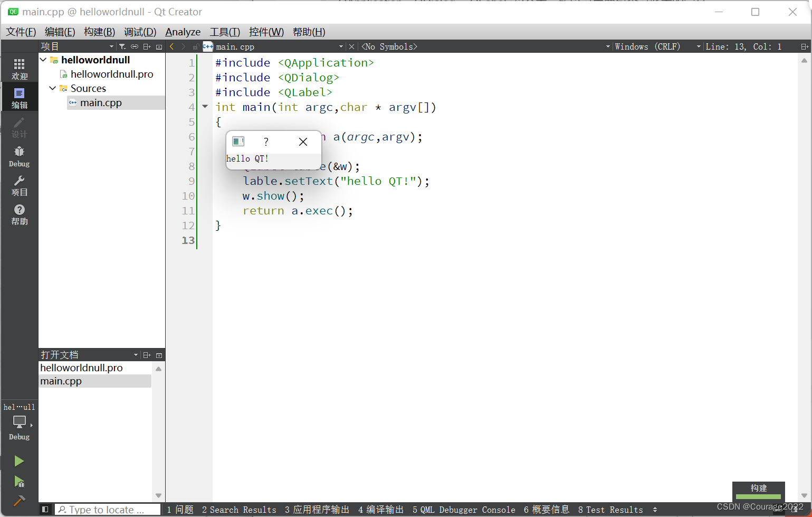Click editor scrollbar up arrow

[x=804, y=60]
